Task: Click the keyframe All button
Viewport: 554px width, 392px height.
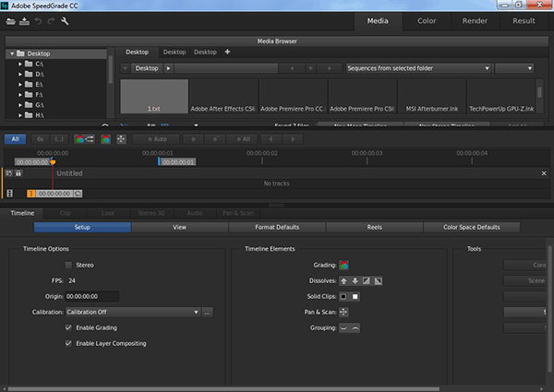Action: coord(243,139)
